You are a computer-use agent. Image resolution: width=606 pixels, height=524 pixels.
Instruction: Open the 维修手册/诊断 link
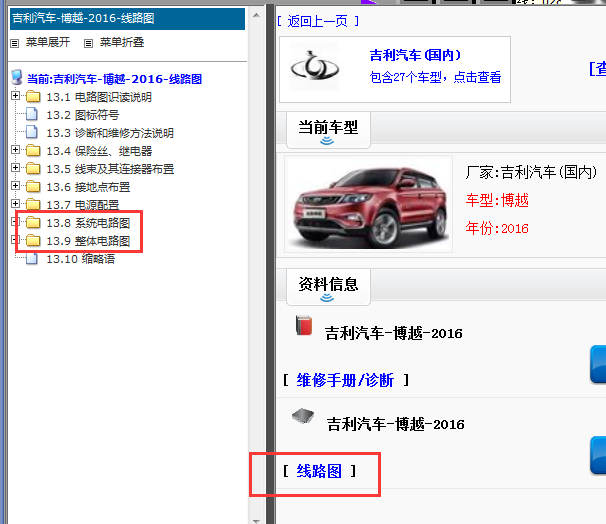pos(345,380)
